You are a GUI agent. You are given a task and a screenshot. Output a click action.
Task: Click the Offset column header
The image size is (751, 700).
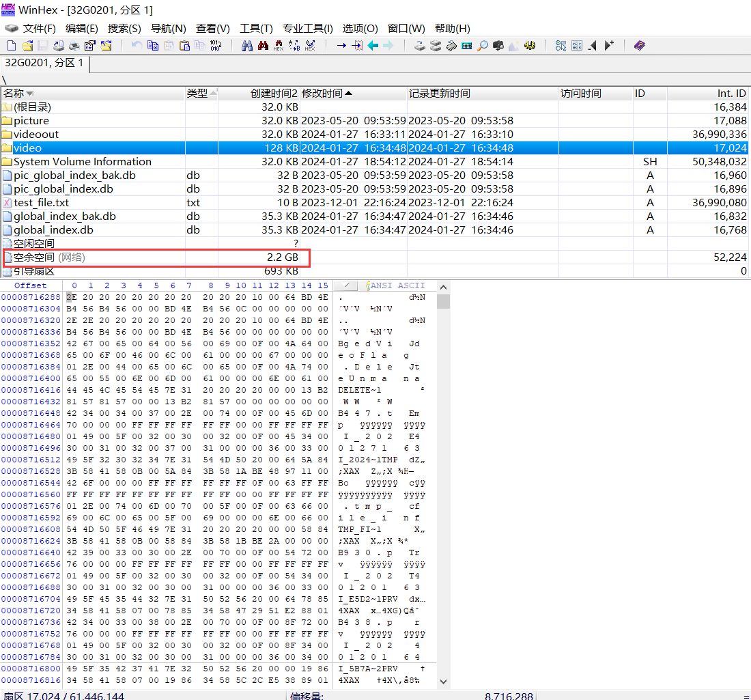coord(31,285)
